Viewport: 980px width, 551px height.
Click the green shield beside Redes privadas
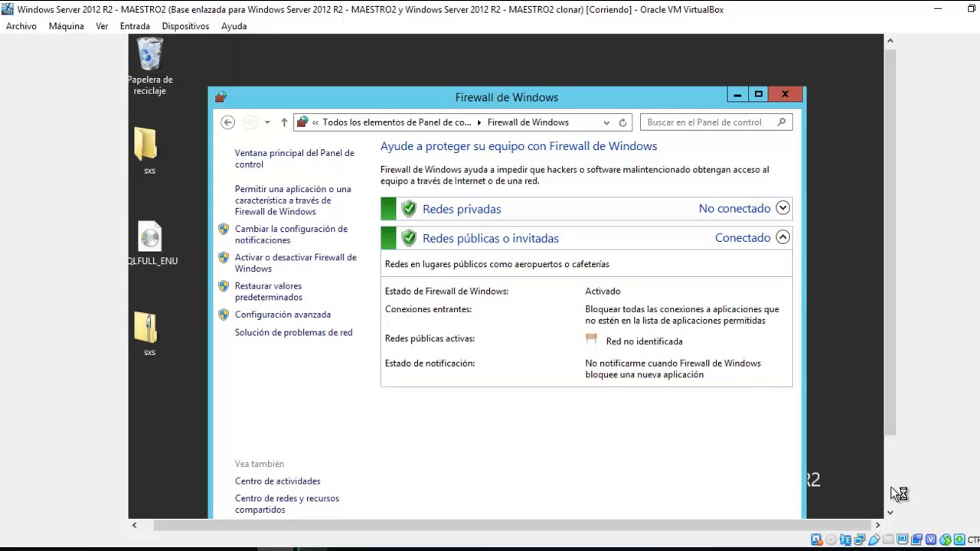pos(409,209)
